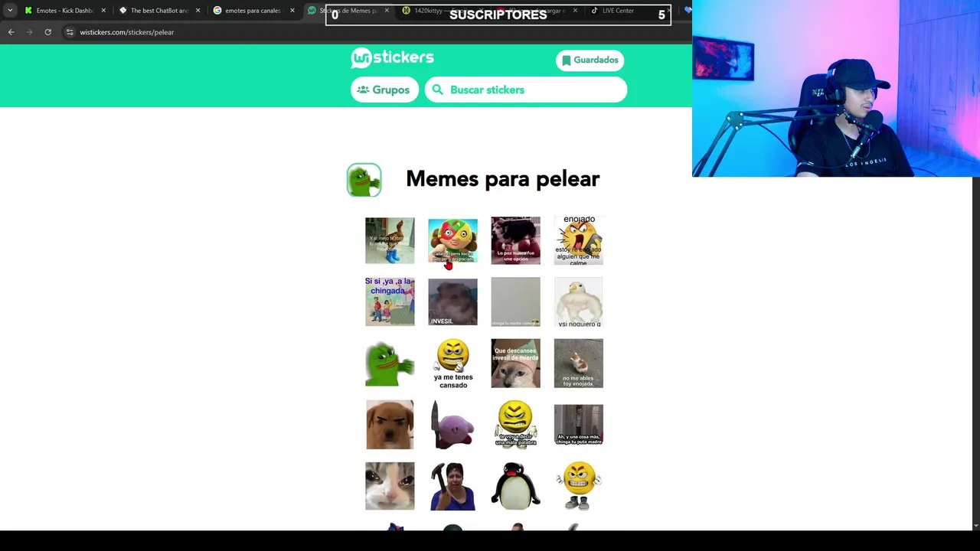Select the gray blank-looking sticker
The width and height of the screenshot is (980, 551).
pyautogui.click(x=515, y=302)
